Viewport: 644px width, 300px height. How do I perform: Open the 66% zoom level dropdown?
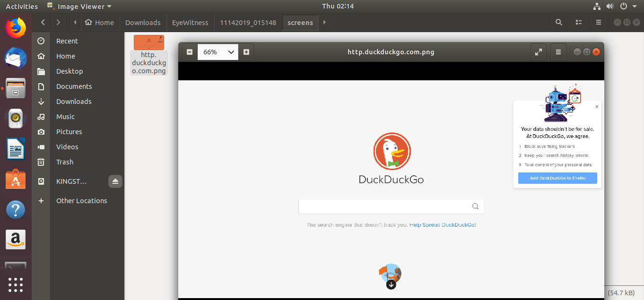pyautogui.click(x=218, y=52)
